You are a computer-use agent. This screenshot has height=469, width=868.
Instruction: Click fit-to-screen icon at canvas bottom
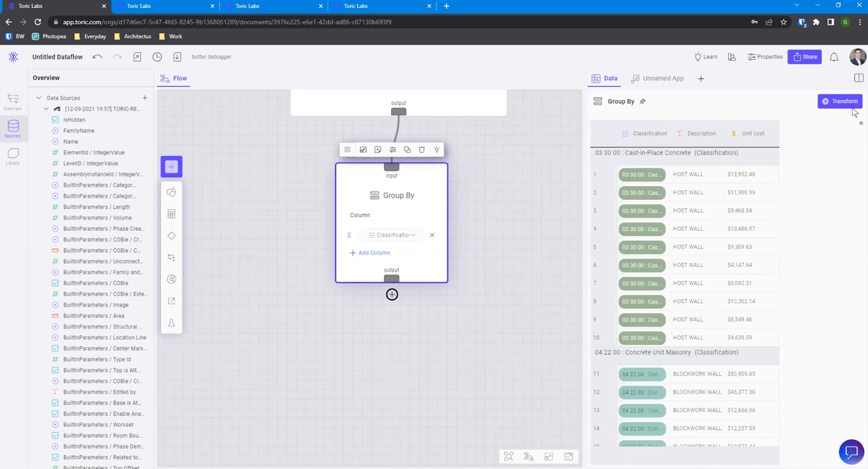coord(548,457)
